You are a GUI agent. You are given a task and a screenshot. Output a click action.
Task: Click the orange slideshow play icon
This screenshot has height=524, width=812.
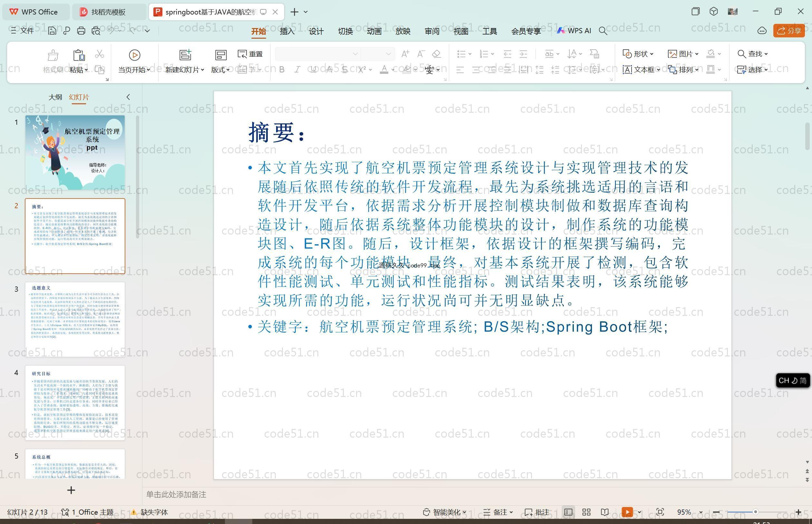pos(627,512)
